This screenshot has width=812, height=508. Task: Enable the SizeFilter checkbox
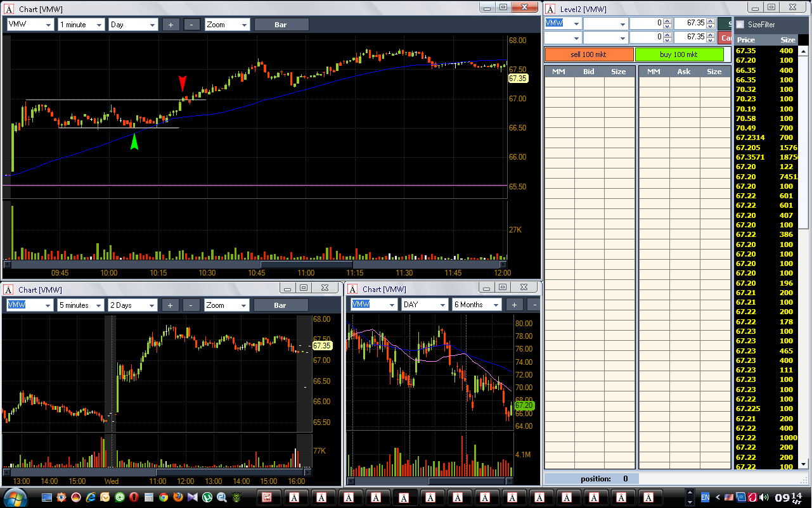(x=740, y=25)
